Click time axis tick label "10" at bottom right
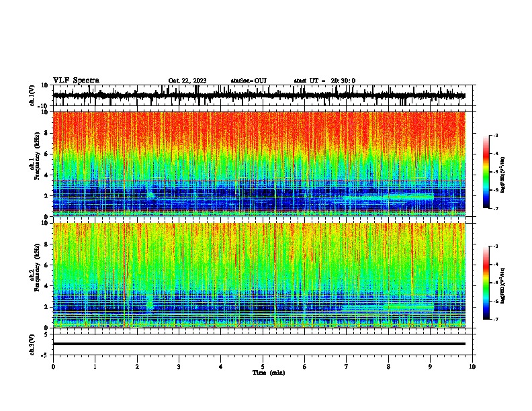 tap(472, 367)
